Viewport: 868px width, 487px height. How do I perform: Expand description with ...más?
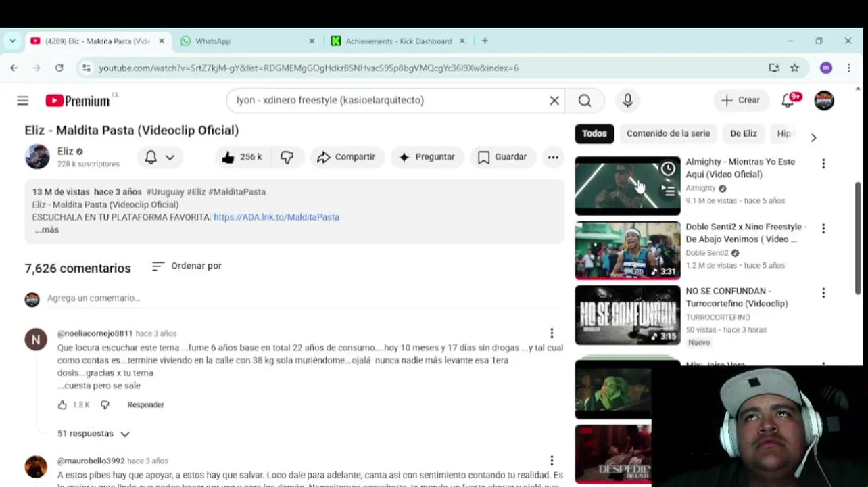pos(47,230)
